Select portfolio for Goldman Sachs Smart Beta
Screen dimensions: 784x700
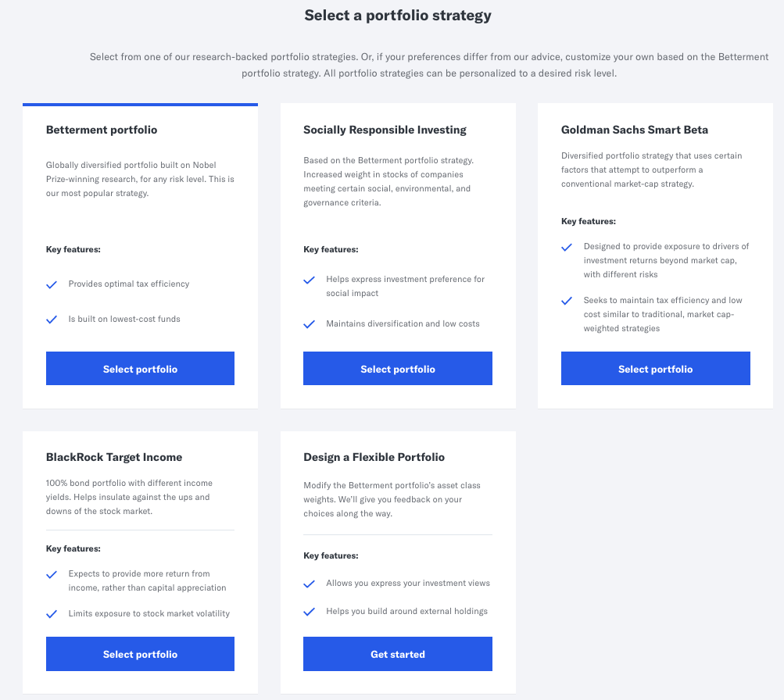point(655,368)
